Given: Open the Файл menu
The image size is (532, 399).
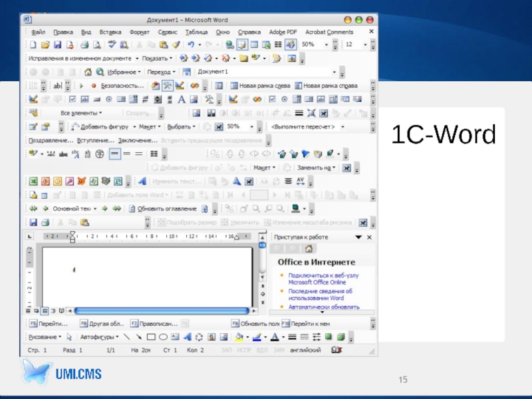Looking at the screenshot, I should pos(39,32).
